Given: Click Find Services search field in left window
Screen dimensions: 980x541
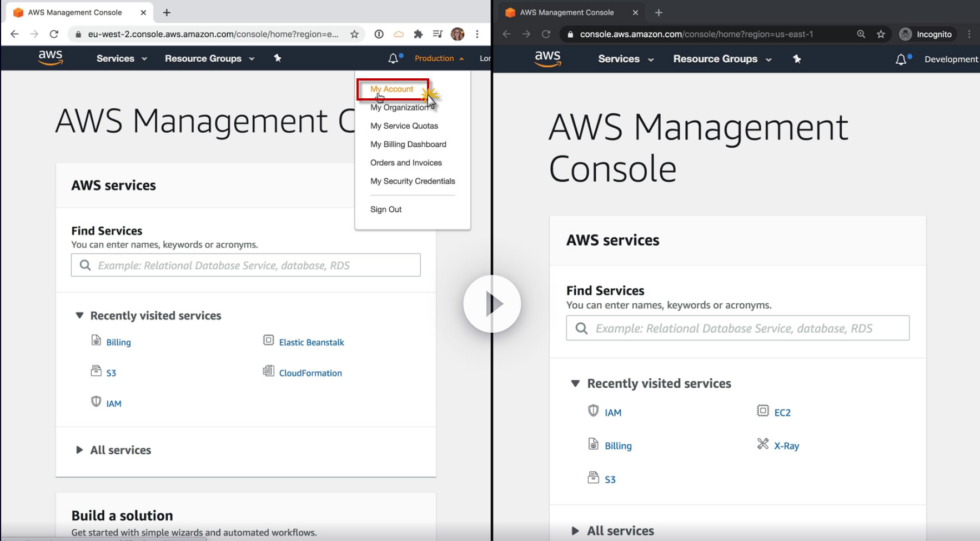Looking at the screenshot, I should tap(246, 265).
